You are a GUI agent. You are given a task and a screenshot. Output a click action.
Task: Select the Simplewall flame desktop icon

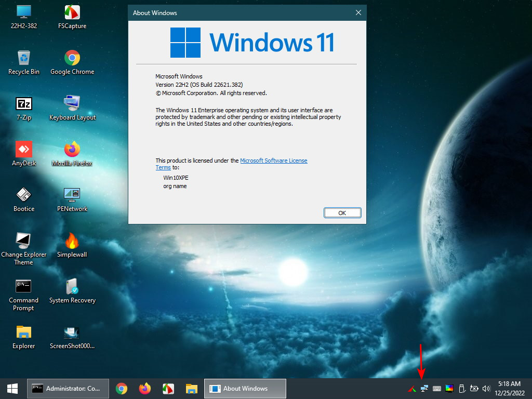pos(72,246)
